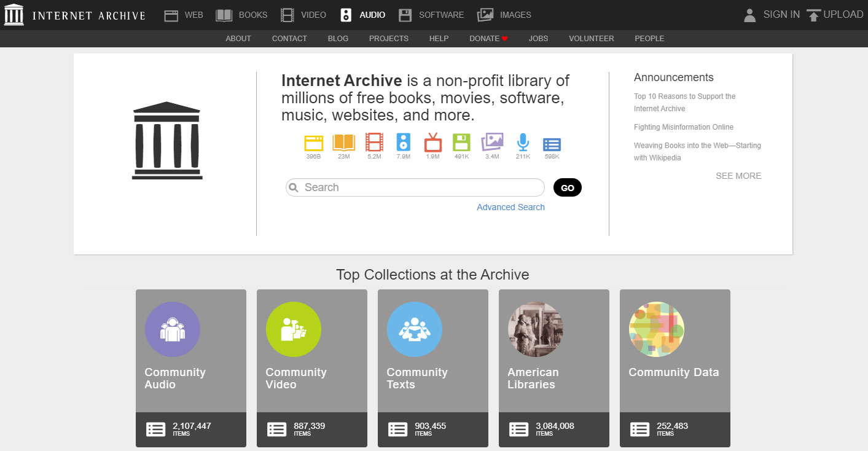Open the purple image icon labeled 3.4M
This screenshot has height=451, width=868.
[492, 143]
